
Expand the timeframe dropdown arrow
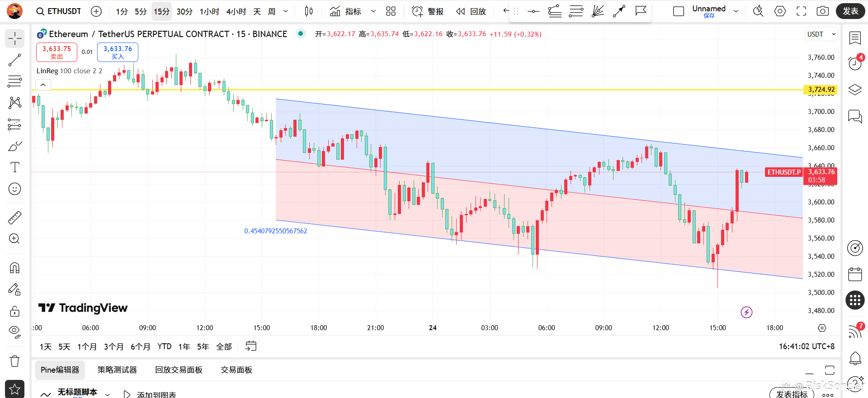point(286,11)
